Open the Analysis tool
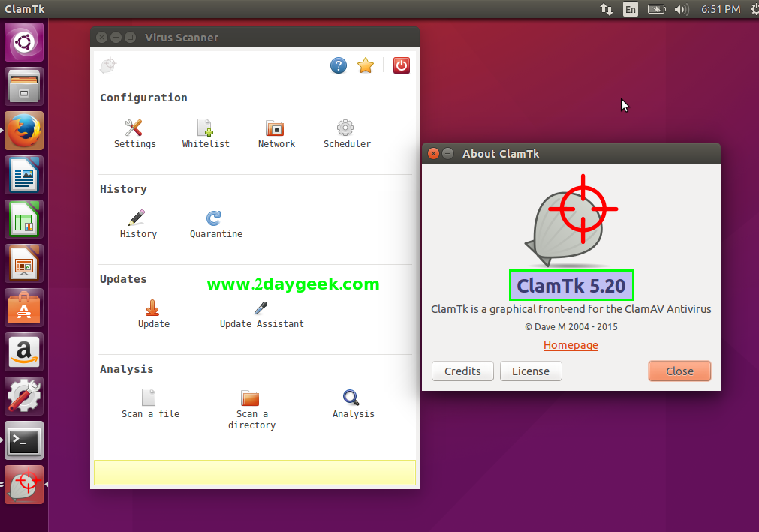This screenshot has height=532, width=759. point(353,404)
